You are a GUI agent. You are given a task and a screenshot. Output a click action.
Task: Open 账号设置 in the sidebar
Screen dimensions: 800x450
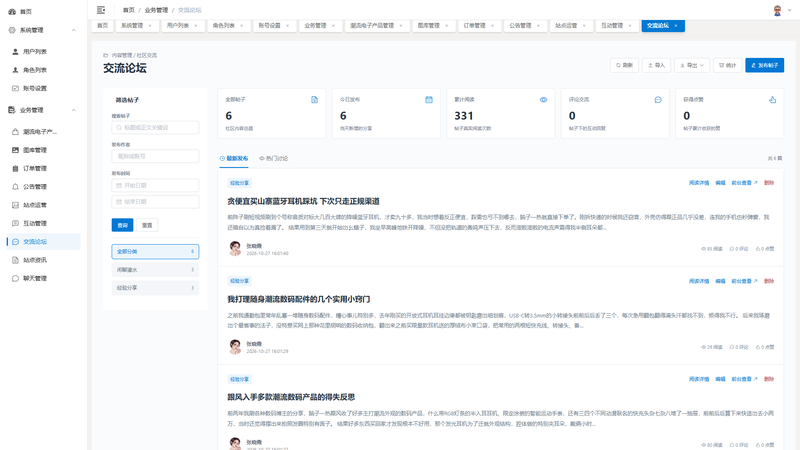tap(35, 88)
